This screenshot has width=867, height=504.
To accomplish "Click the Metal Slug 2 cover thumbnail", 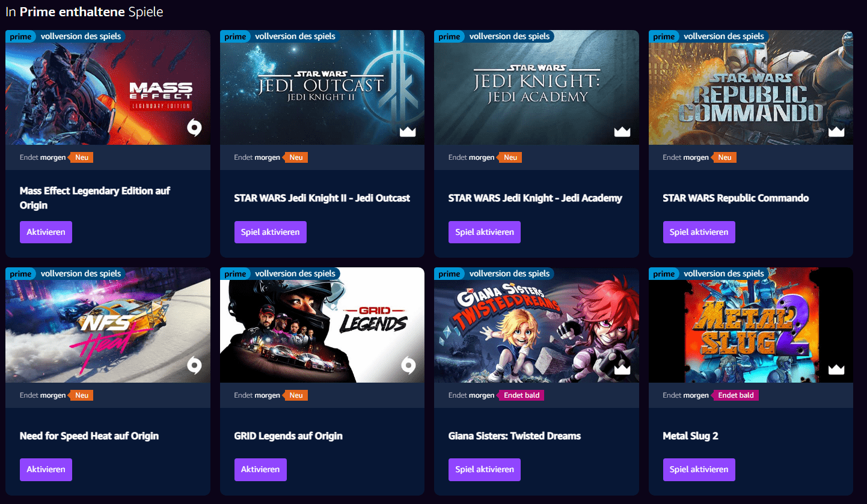I will pos(751,325).
